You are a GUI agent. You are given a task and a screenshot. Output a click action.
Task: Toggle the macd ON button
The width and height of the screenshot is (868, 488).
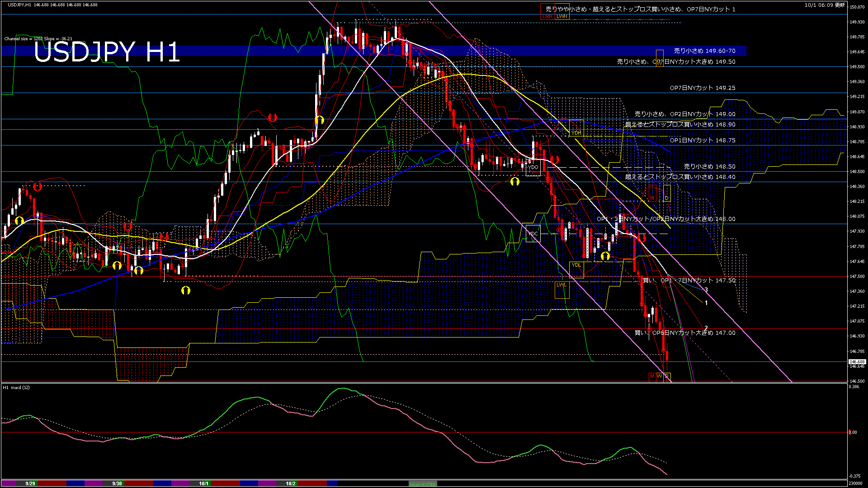(x=423, y=484)
